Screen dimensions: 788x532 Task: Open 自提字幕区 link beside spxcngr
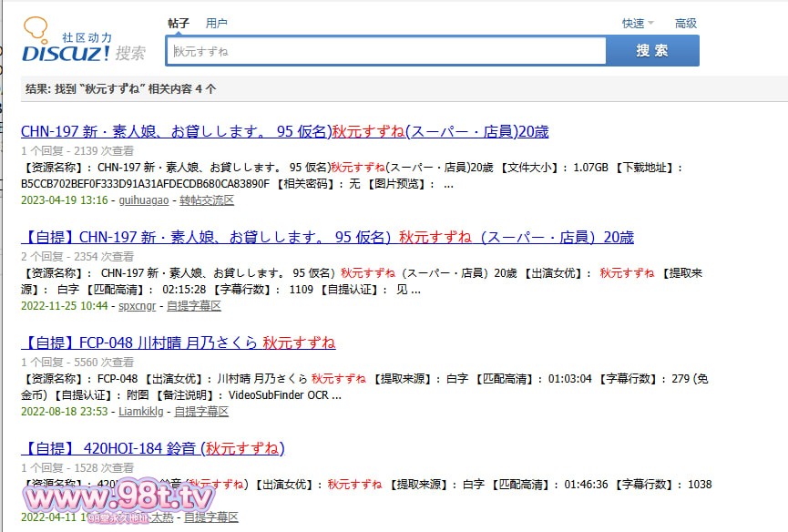[x=194, y=306]
